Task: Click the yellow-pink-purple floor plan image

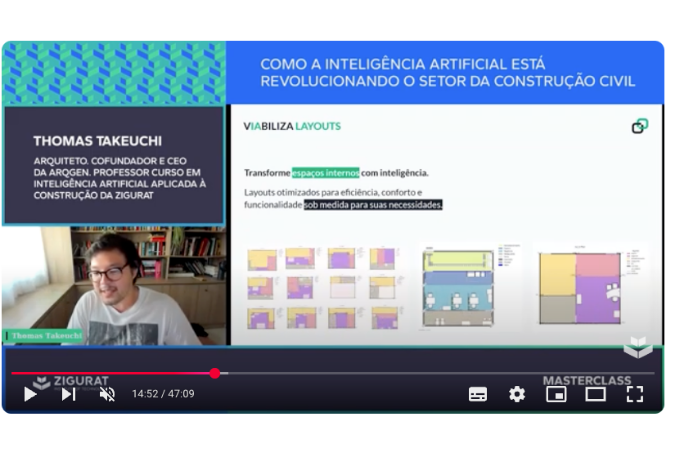Action: pyautogui.click(x=580, y=288)
